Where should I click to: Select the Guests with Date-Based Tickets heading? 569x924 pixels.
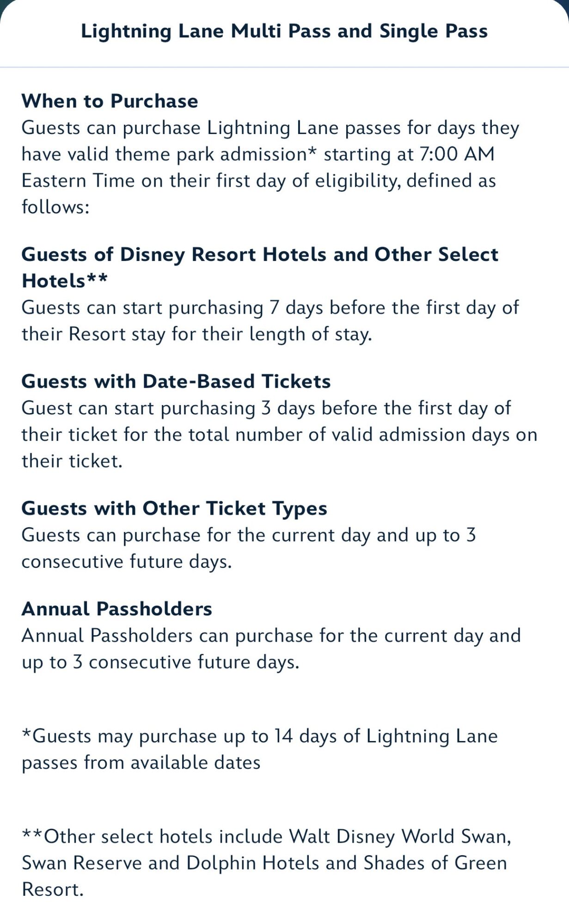(x=176, y=382)
